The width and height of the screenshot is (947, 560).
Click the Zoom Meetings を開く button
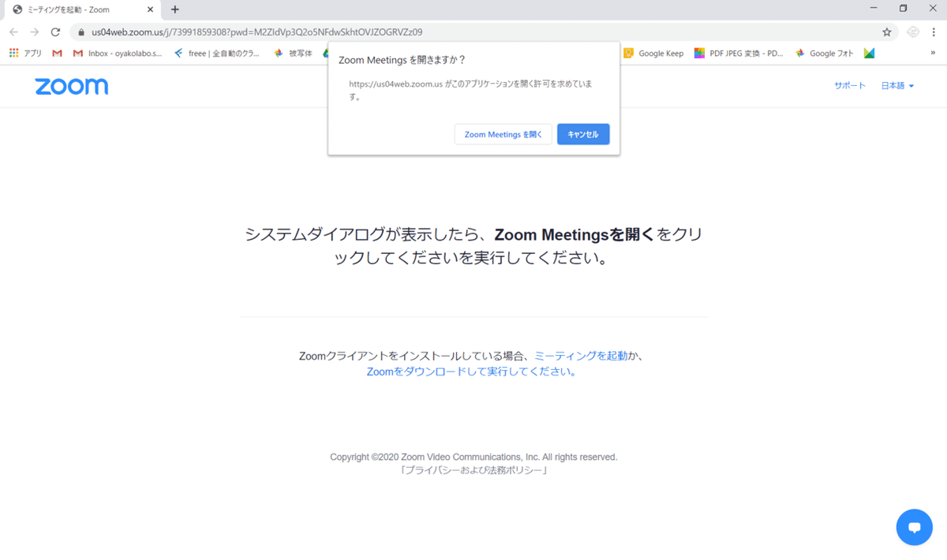pos(503,134)
